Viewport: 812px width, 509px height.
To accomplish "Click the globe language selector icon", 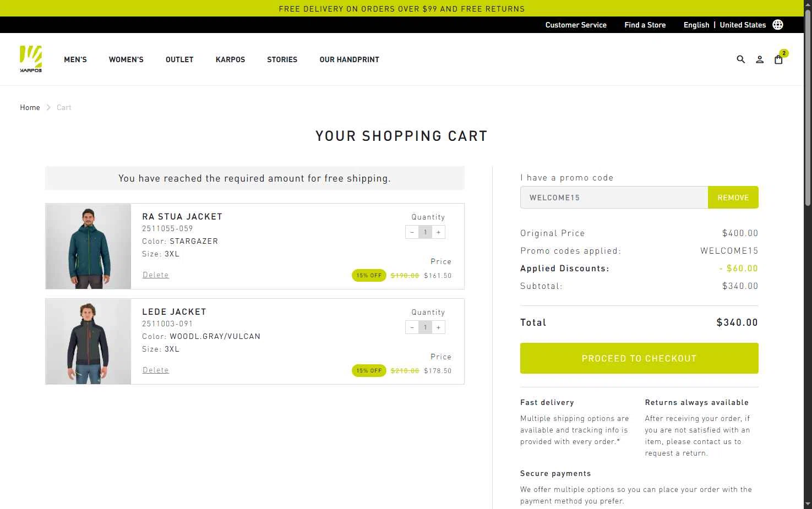I will click(778, 25).
